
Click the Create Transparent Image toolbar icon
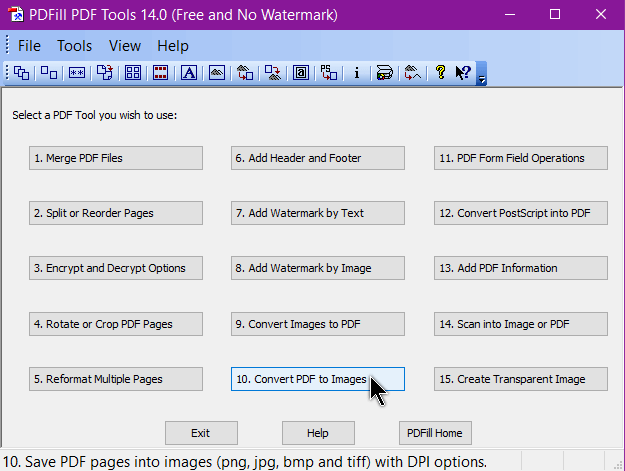coord(413,73)
